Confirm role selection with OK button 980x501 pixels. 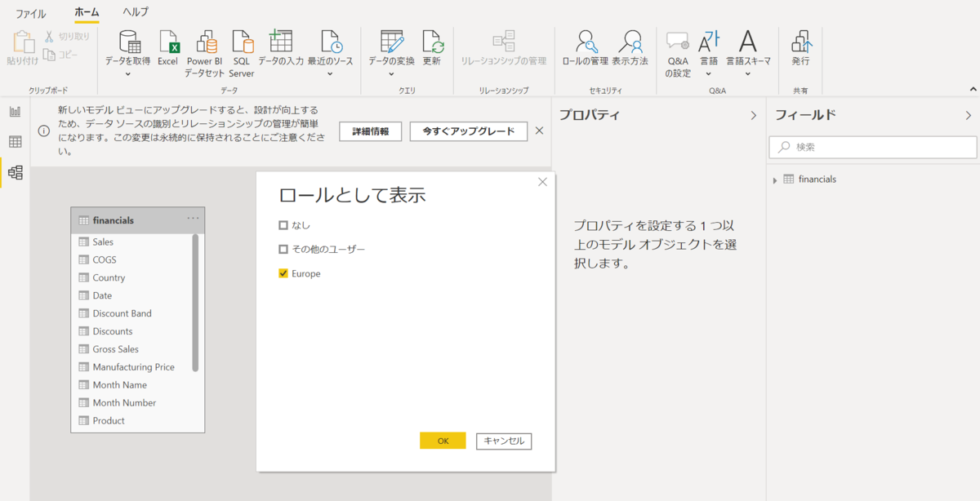(442, 441)
